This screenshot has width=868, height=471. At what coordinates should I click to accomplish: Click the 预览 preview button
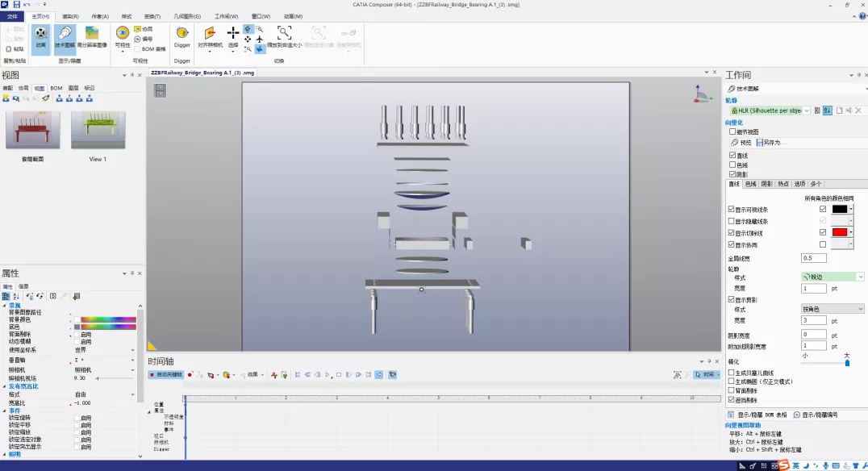[x=741, y=142]
